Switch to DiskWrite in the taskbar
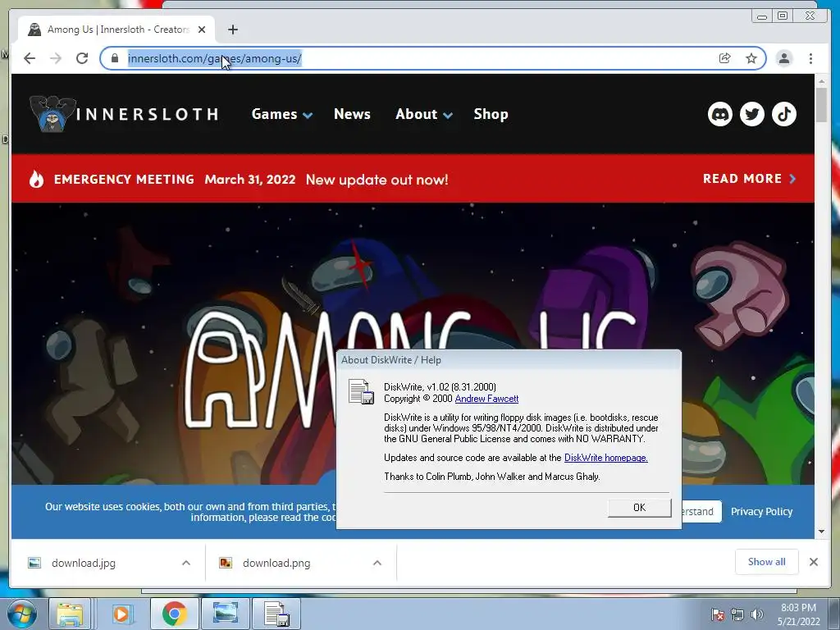 [x=276, y=614]
